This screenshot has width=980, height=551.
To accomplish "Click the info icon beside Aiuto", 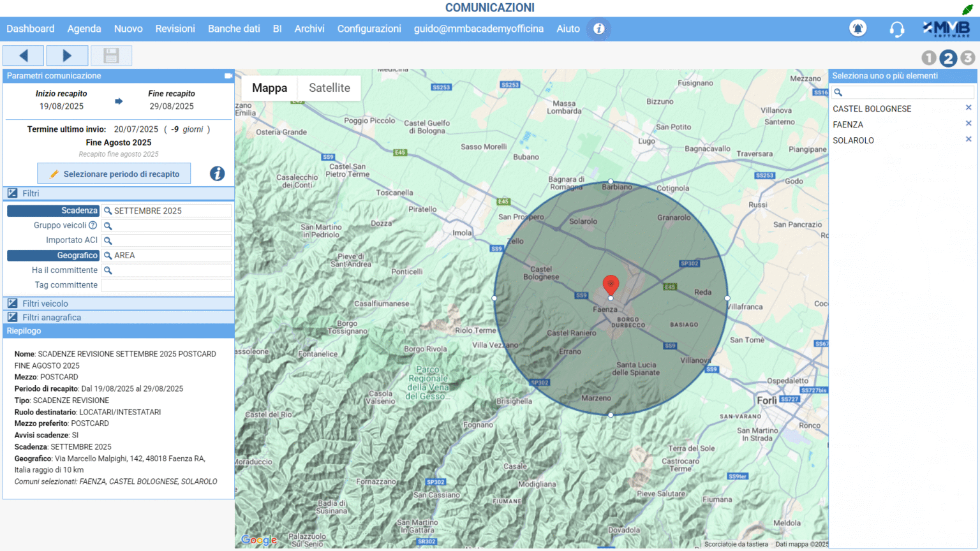I will click(x=598, y=29).
